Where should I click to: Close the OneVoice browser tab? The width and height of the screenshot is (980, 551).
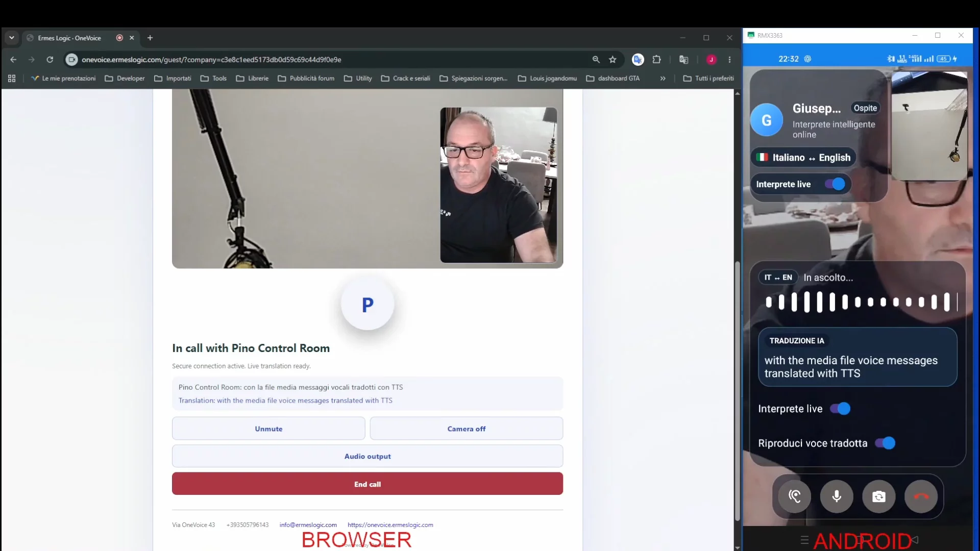click(132, 38)
